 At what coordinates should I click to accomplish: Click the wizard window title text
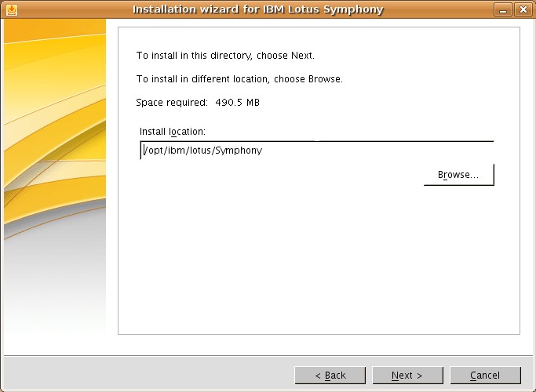(x=258, y=9)
